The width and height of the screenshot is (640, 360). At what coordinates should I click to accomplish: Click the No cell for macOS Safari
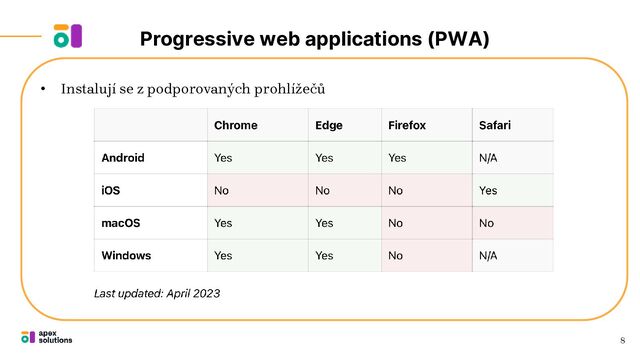point(513,223)
